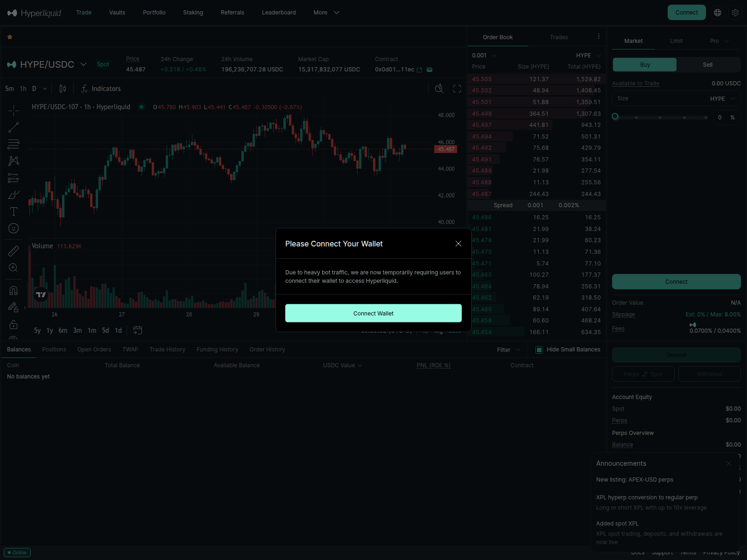Open the Staking page
747x560 pixels.
[x=193, y=13]
